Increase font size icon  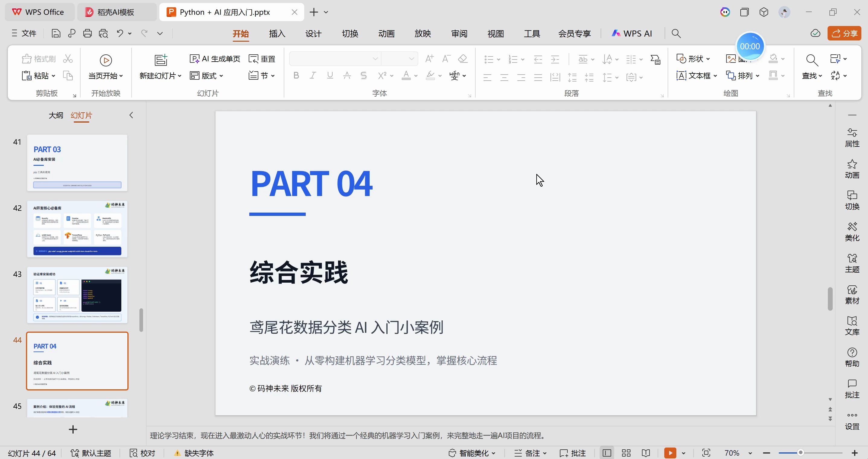(x=429, y=59)
